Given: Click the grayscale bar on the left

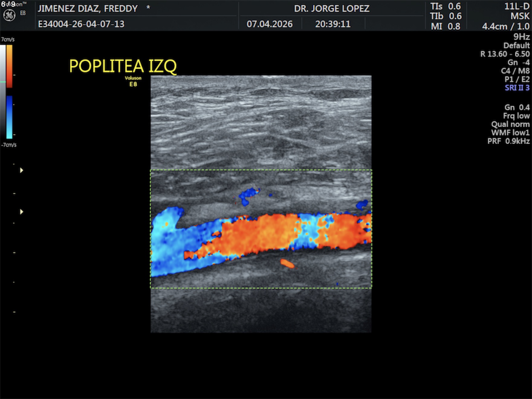Looking at the screenshot, I should [x=3, y=91].
